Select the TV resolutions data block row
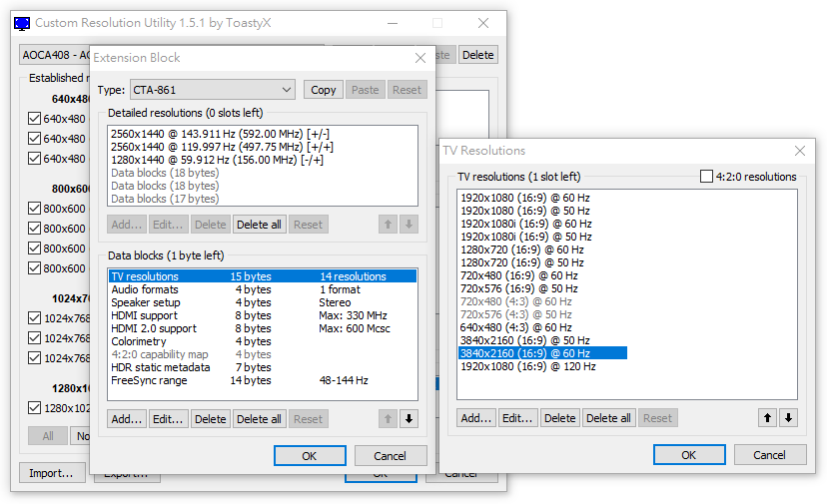 263,276
